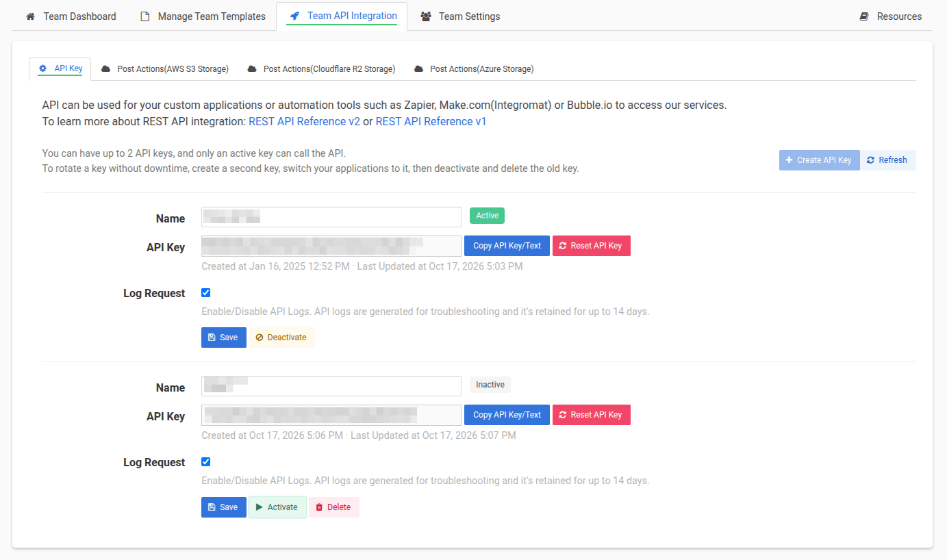The height and width of the screenshot is (560, 947).
Task: Click the ban icon on Deactivate button
Action: click(260, 338)
